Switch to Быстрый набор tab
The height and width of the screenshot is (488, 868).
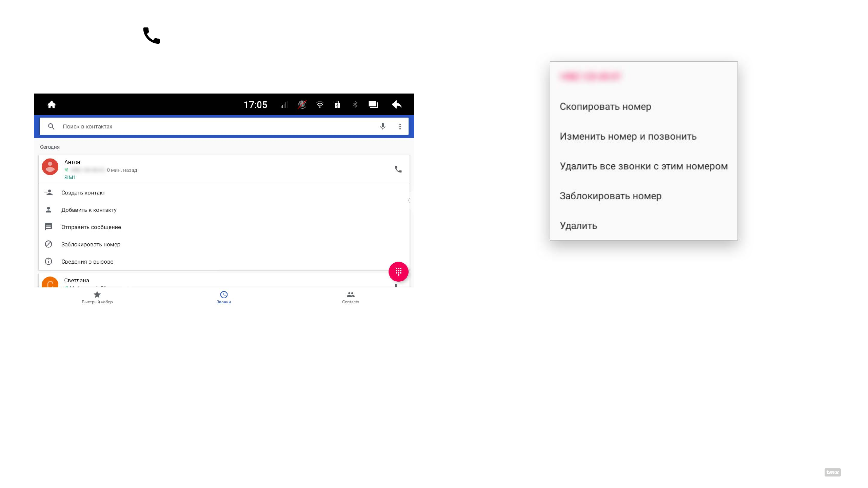pos(97,297)
